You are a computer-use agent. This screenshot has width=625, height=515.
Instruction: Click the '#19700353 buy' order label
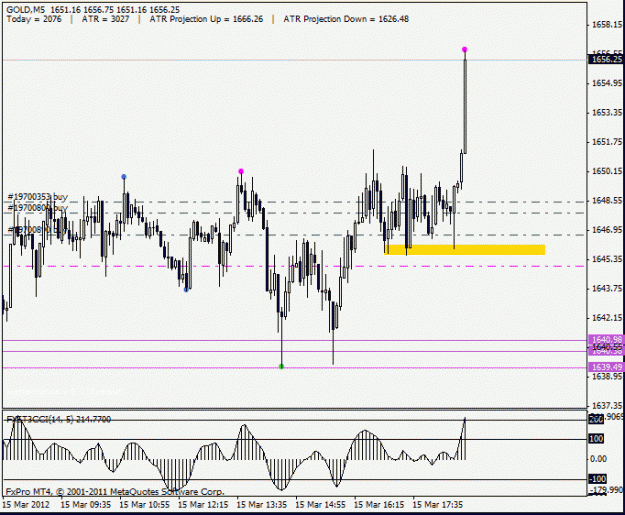[x=38, y=197]
